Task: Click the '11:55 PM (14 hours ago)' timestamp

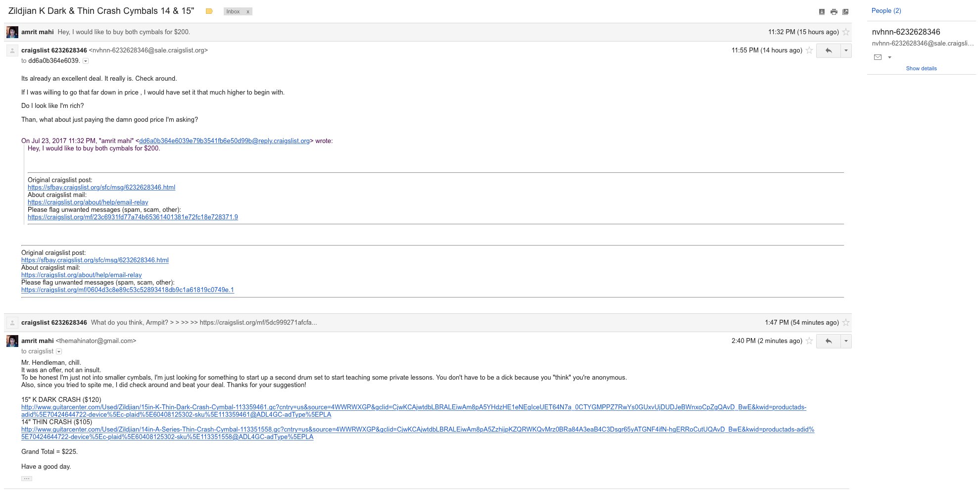Action: [x=767, y=50]
